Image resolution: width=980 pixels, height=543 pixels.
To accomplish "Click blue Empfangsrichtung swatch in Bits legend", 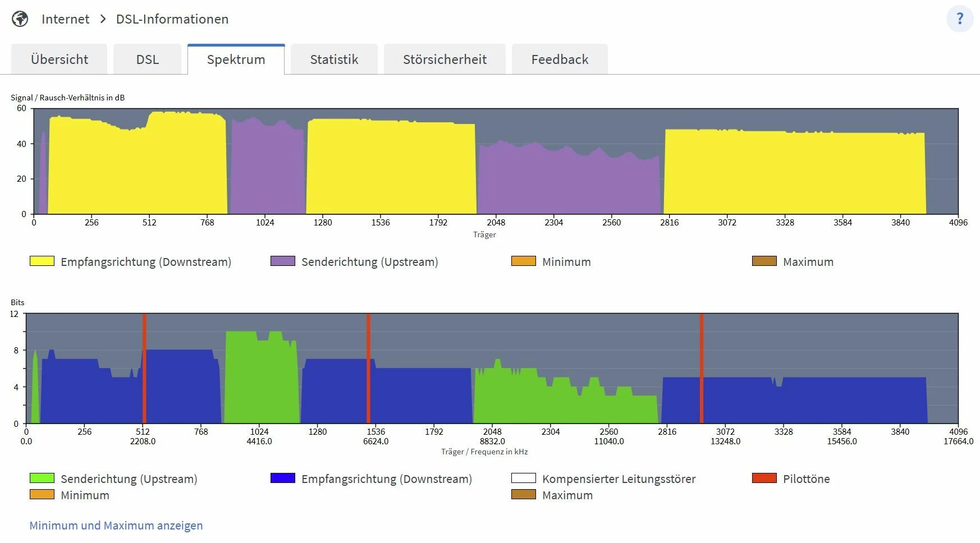I will pyautogui.click(x=283, y=478).
